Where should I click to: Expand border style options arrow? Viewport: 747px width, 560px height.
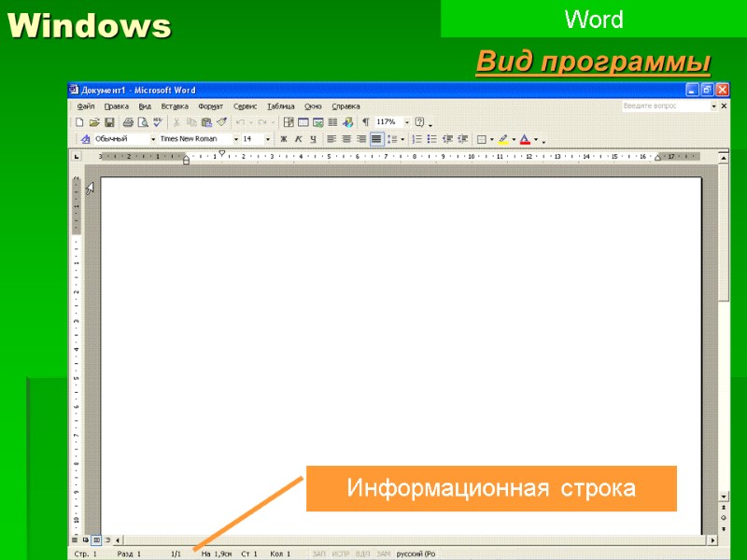tap(492, 139)
